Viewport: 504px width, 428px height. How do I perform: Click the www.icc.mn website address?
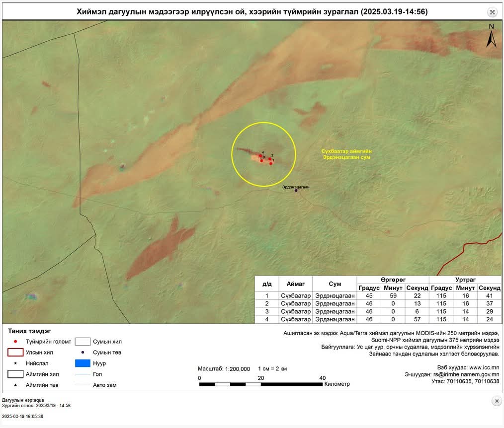pos(484,367)
